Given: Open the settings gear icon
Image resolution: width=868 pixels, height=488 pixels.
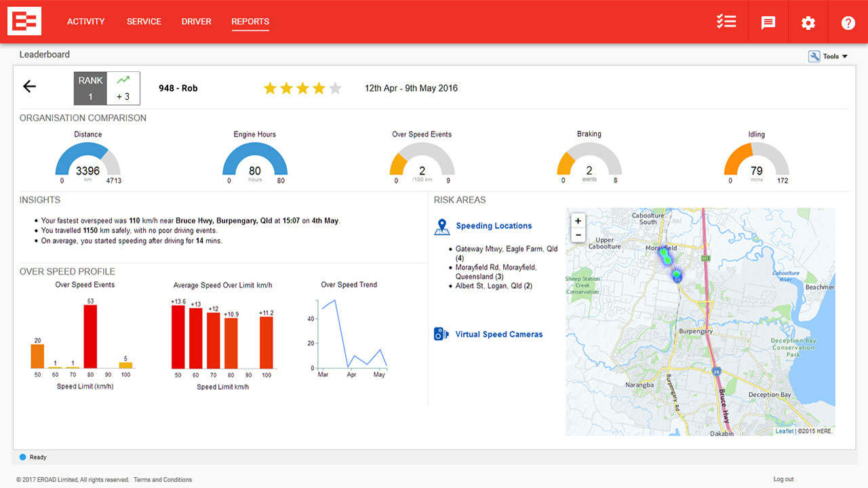Looking at the screenshot, I should [x=808, y=22].
